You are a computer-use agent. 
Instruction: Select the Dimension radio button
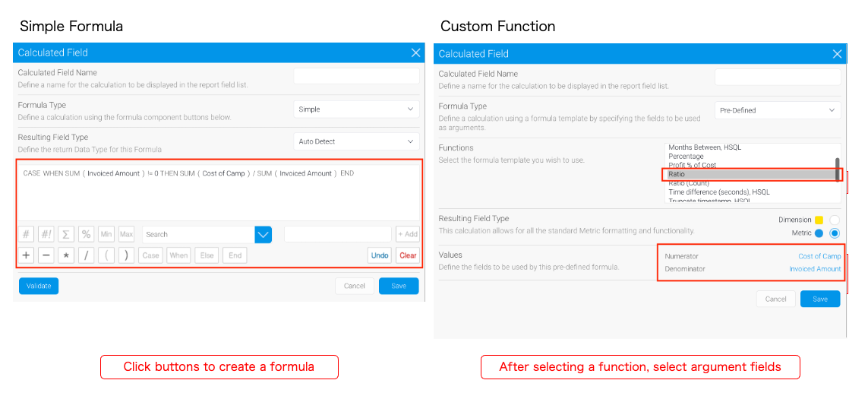835,220
